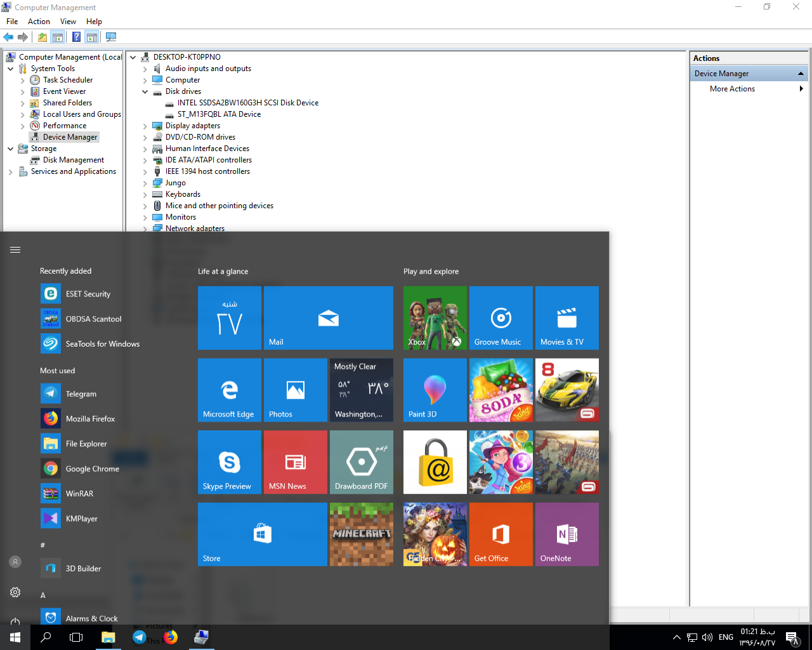
Task: Open Help via the question mark toolbar icon
Action: 76,37
